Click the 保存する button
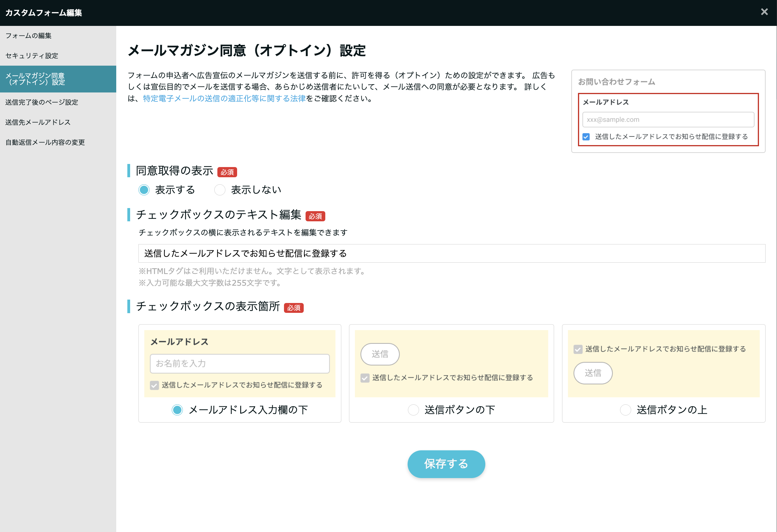This screenshot has width=777, height=532. coord(446,464)
